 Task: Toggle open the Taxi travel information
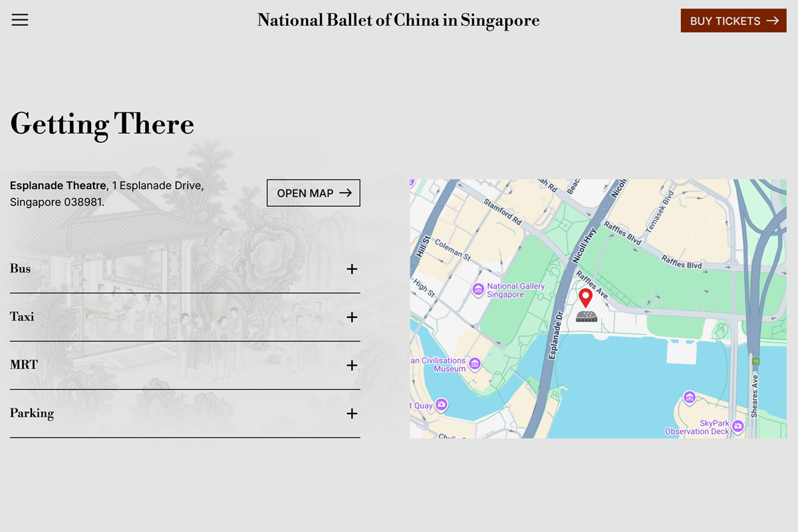(352, 317)
